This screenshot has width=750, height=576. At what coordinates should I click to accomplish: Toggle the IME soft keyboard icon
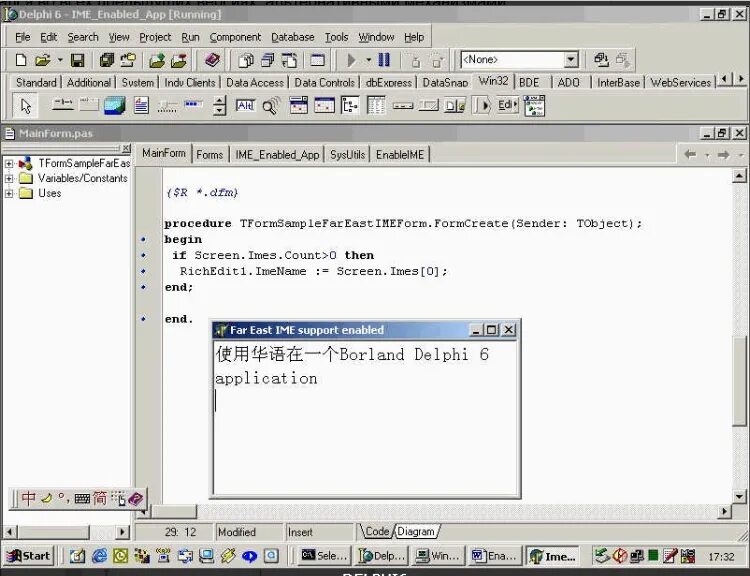pyautogui.click(x=82, y=499)
